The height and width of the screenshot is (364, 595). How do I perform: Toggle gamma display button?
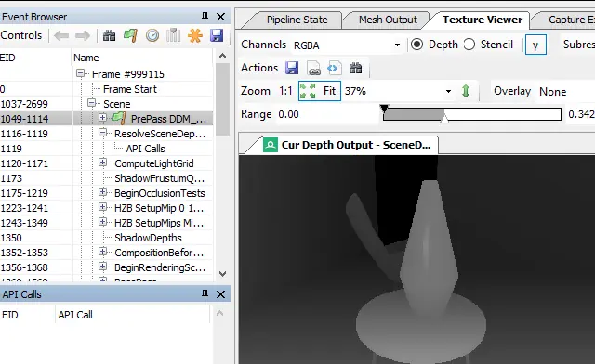[x=535, y=45]
